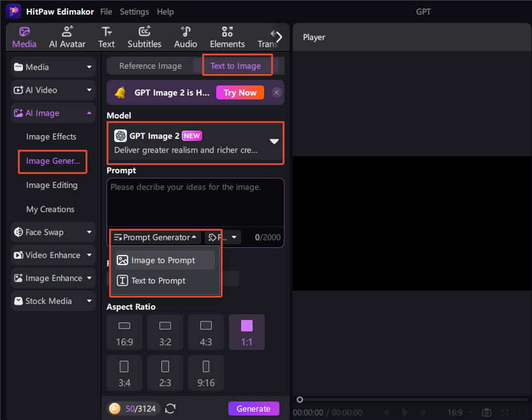Click the GPT project title
The width and height of the screenshot is (532, 420).
423,11
